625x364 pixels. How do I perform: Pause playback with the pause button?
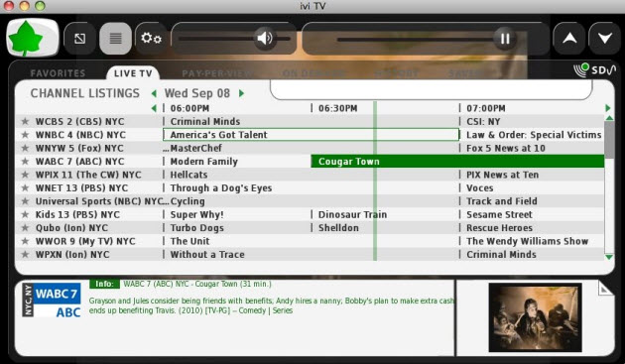click(x=505, y=39)
